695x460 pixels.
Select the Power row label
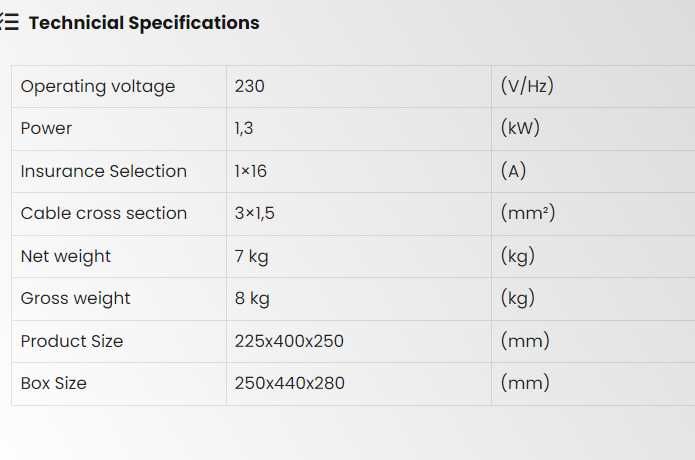tap(47, 128)
